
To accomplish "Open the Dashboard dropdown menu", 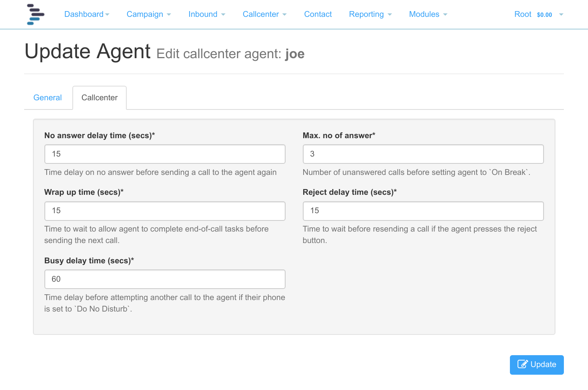I will coord(87,14).
